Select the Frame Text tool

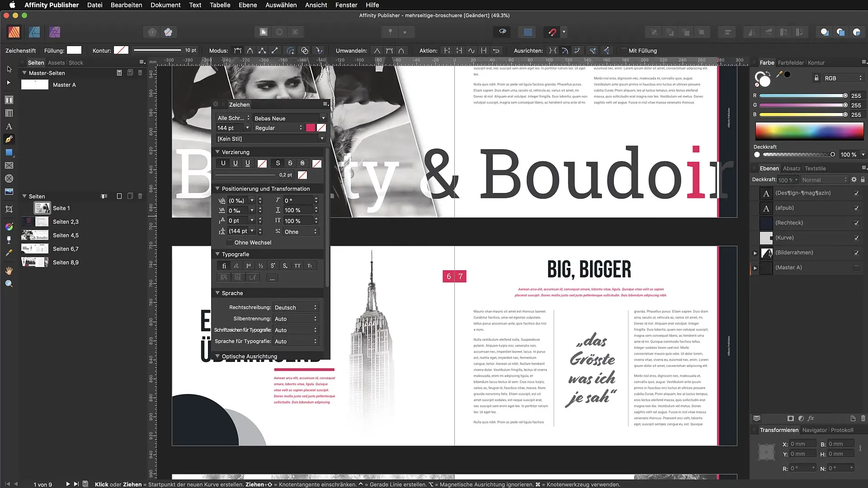pos(9,100)
